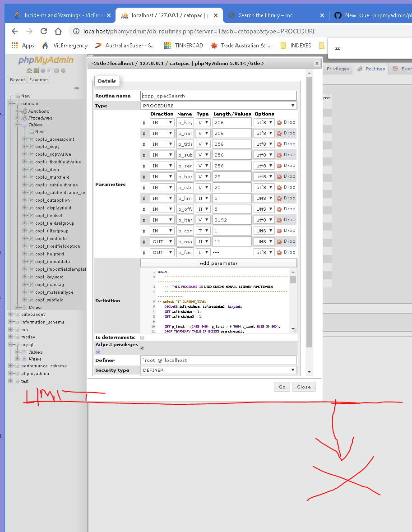The height and width of the screenshot is (532, 412).
Task: Click the phpMyAdmin logo
Action: point(46,60)
